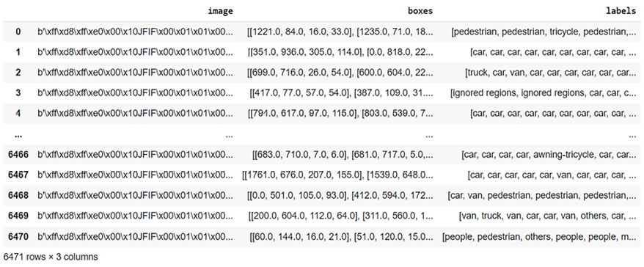This screenshot has width=644, height=267.
Task: Click labels cell starting with van, truck, van
Action: pos(547,216)
